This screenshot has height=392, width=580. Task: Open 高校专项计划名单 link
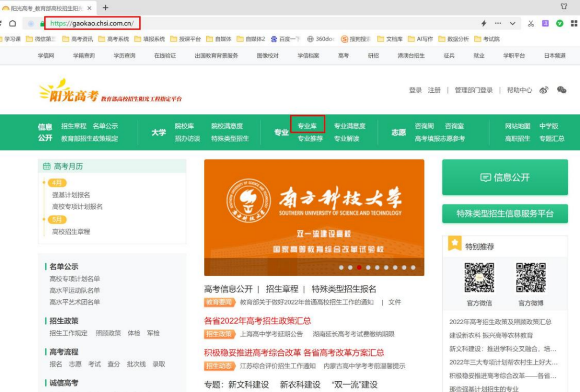(x=74, y=278)
